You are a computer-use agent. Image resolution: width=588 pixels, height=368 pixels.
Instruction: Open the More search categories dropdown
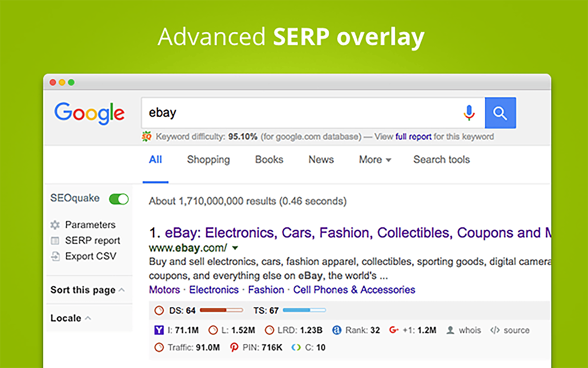pos(374,159)
